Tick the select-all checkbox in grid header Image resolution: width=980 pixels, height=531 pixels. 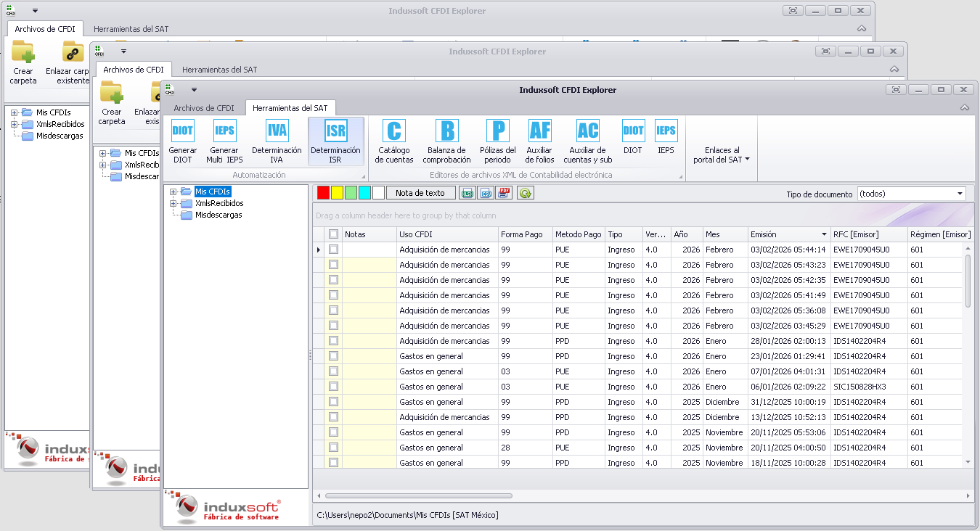click(x=333, y=234)
